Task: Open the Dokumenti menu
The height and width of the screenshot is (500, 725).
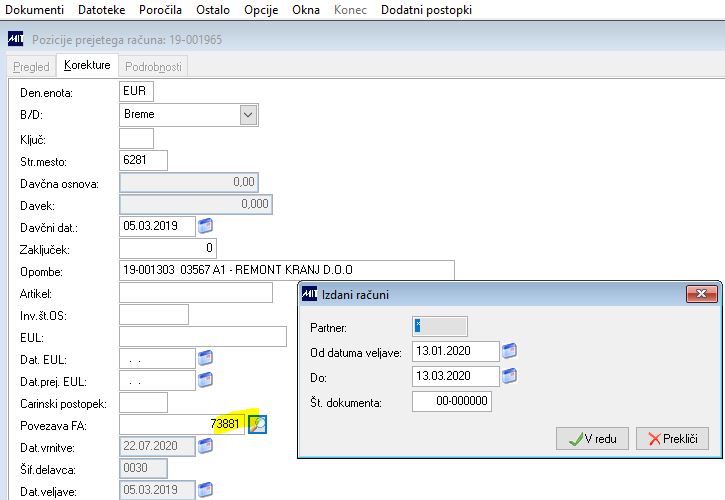Action: pos(34,10)
